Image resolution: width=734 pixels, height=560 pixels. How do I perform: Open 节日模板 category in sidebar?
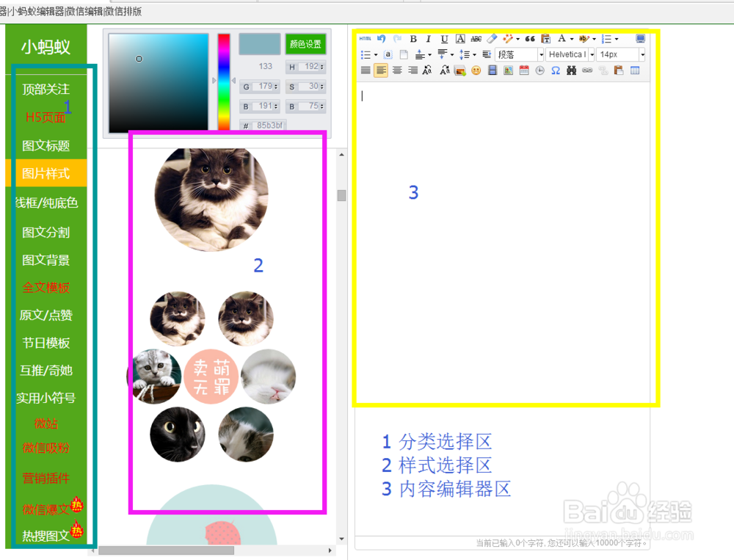coord(46,343)
